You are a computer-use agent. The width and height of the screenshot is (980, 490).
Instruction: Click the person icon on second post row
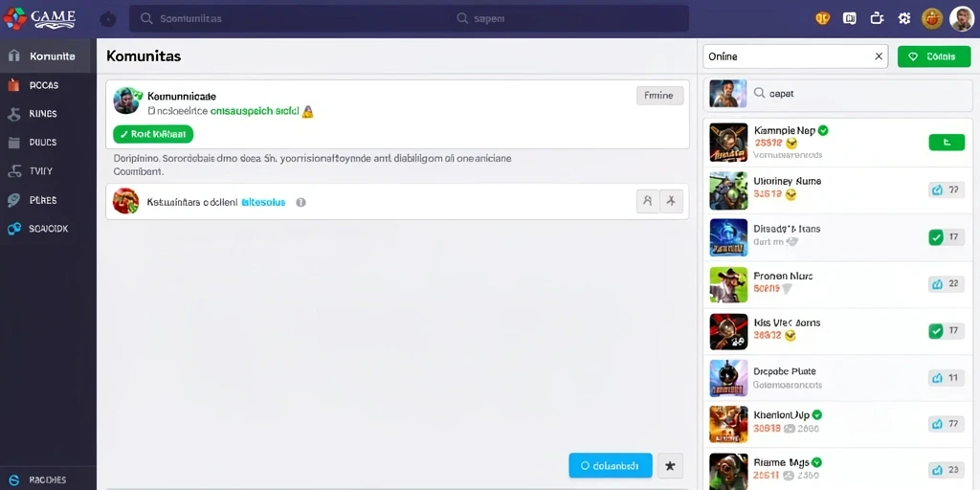pyautogui.click(x=648, y=201)
